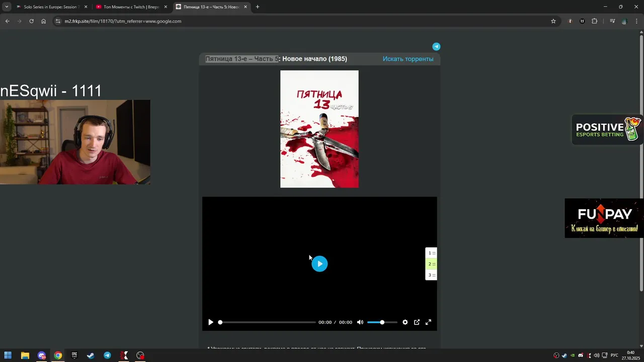Open the Chrome three-dot menu

[x=636, y=21]
